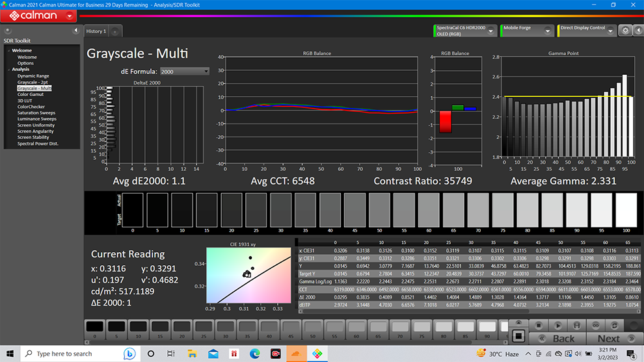Screen dimensions: 644x362
Task: Click the 40 percent actual/target swatch
Action: coord(330,210)
